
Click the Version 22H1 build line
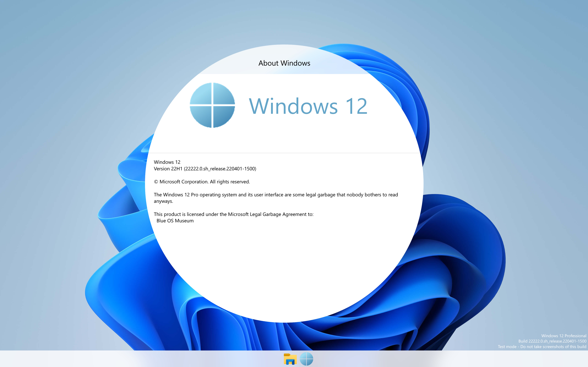[x=205, y=169]
